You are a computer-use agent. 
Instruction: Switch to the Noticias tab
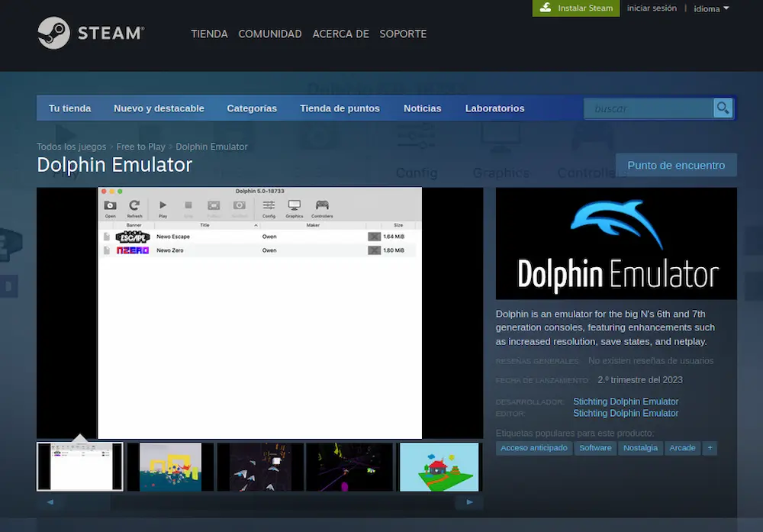[x=422, y=108]
